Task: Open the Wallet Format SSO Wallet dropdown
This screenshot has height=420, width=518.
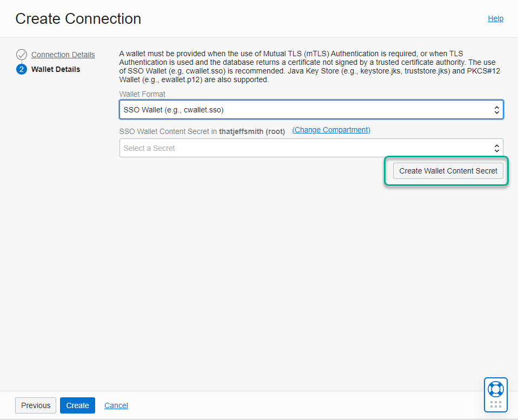Action: pos(311,110)
